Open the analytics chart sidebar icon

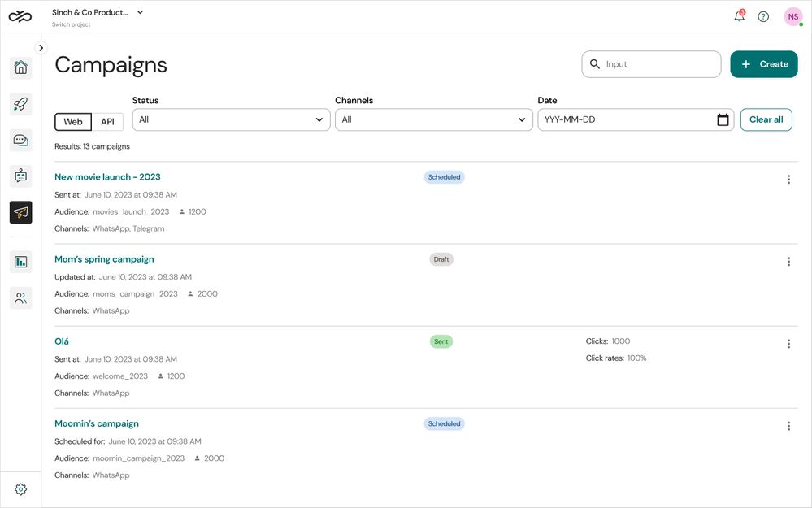coord(21,262)
